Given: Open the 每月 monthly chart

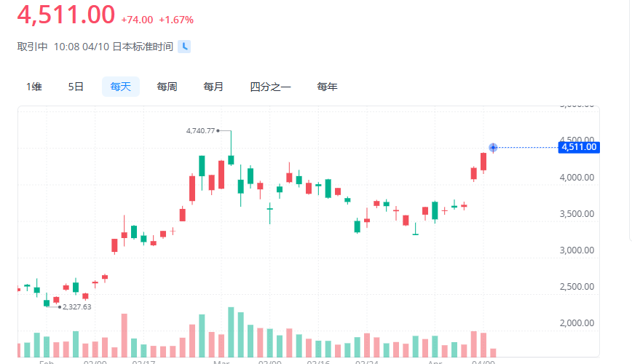Looking at the screenshot, I should click(x=213, y=87).
